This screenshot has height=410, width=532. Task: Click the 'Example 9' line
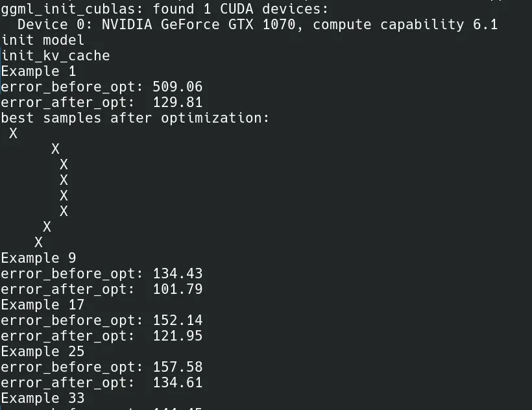(38, 258)
